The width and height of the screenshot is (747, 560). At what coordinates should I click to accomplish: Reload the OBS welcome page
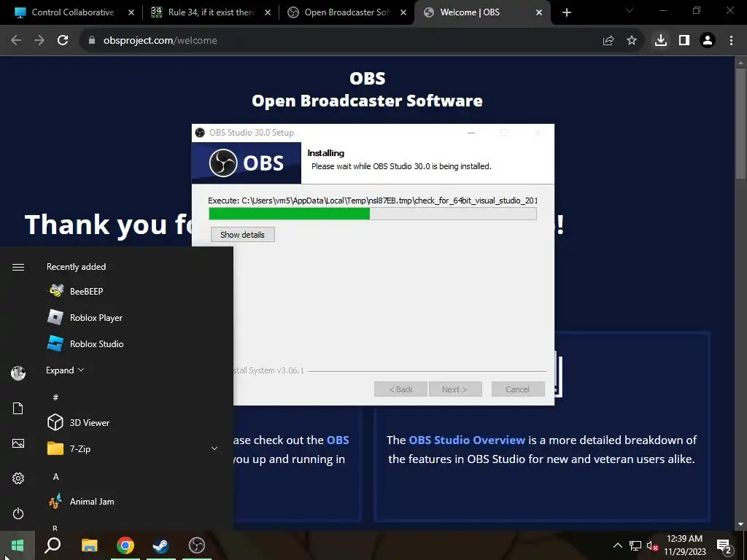coord(63,41)
